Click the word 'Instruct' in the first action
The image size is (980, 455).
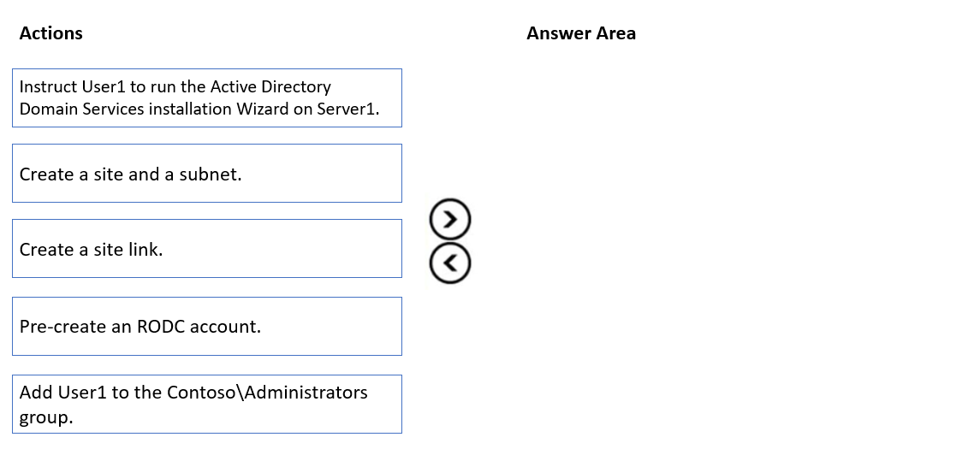click(46, 86)
